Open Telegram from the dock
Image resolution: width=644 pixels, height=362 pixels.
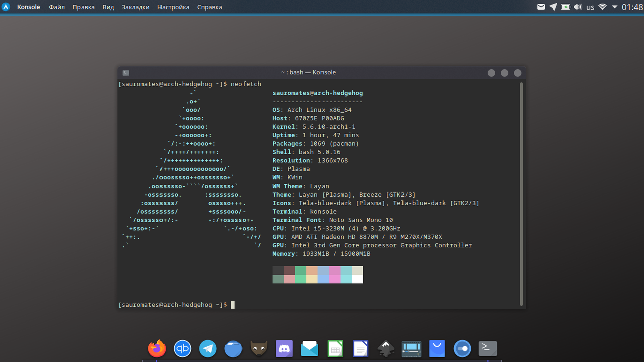(x=208, y=348)
